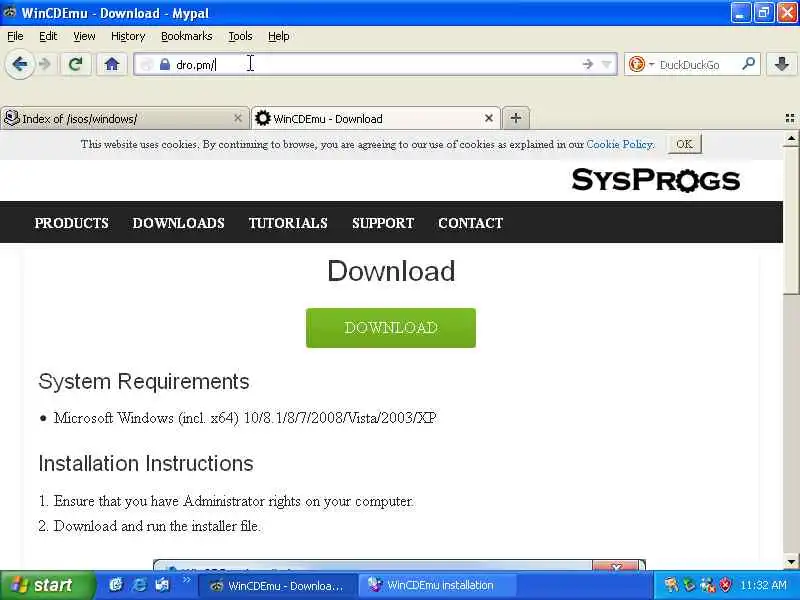Open the CONTACT navigation item
The width and height of the screenshot is (800, 600).
470,223
